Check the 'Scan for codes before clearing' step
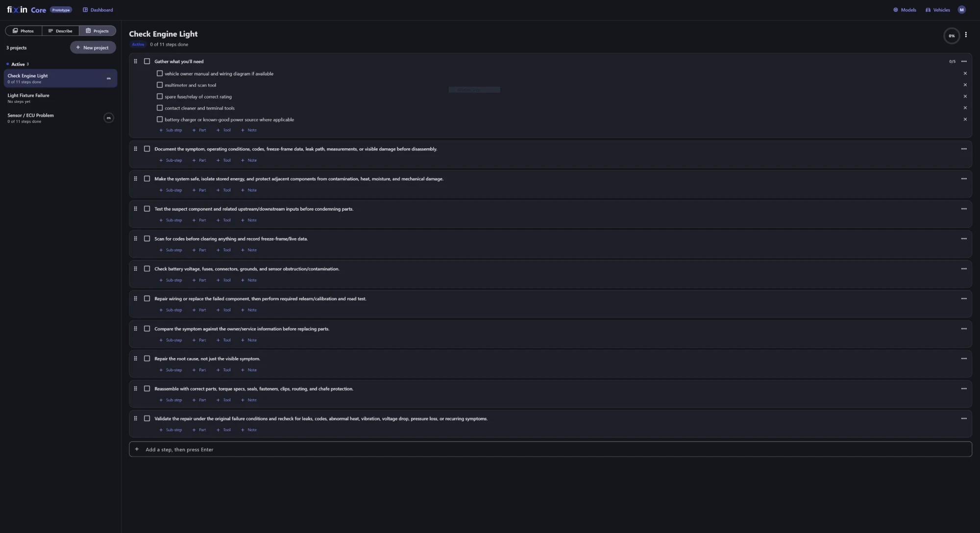This screenshot has width=980, height=533. pos(147,239)
